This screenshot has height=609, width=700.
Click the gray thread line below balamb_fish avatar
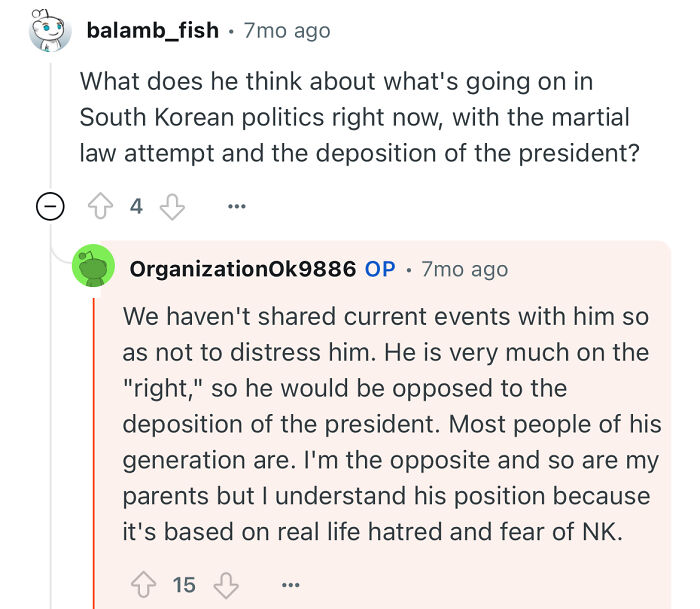[x=51, y=120]
